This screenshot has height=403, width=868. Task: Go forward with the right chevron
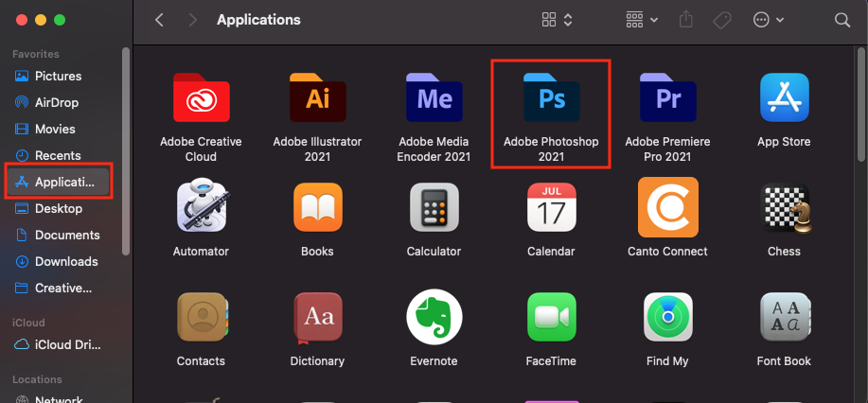[x=193, y=21]
